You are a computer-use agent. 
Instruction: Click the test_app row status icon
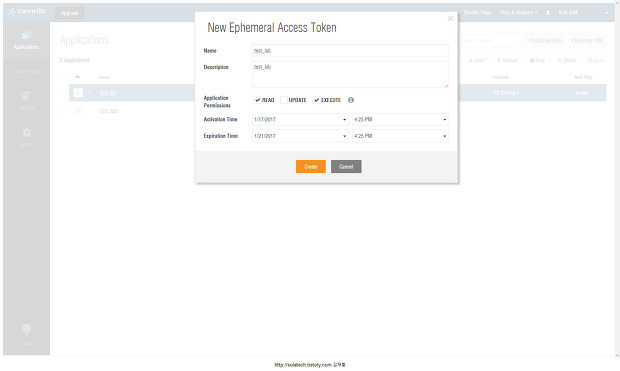78,110
